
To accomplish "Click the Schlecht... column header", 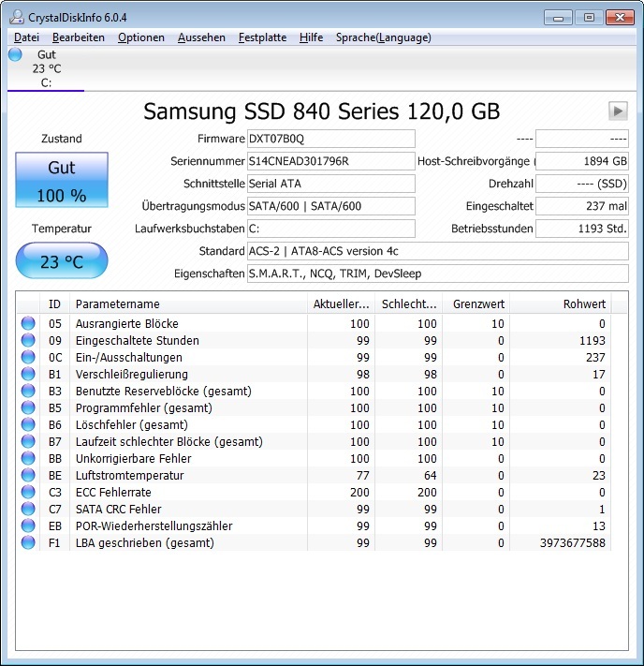I will point(408,303).
